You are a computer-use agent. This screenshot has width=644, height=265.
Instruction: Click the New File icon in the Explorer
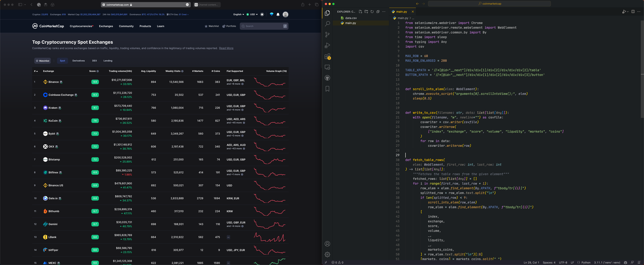[x=360, y=12]
